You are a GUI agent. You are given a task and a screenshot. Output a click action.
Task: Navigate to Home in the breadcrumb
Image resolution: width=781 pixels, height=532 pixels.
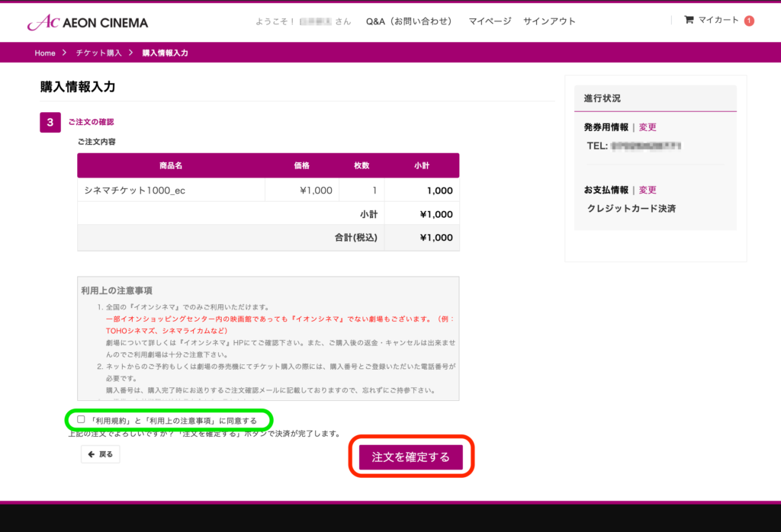pos(45,53)
